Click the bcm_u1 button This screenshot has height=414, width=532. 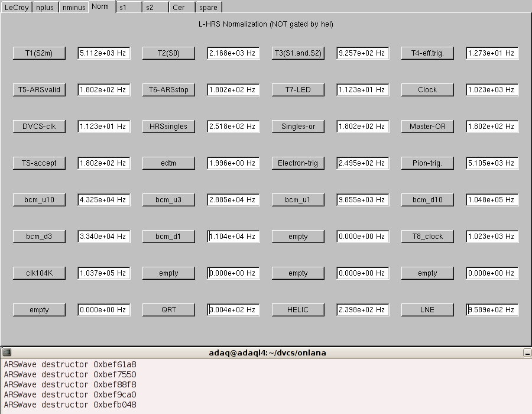(298, 199)
